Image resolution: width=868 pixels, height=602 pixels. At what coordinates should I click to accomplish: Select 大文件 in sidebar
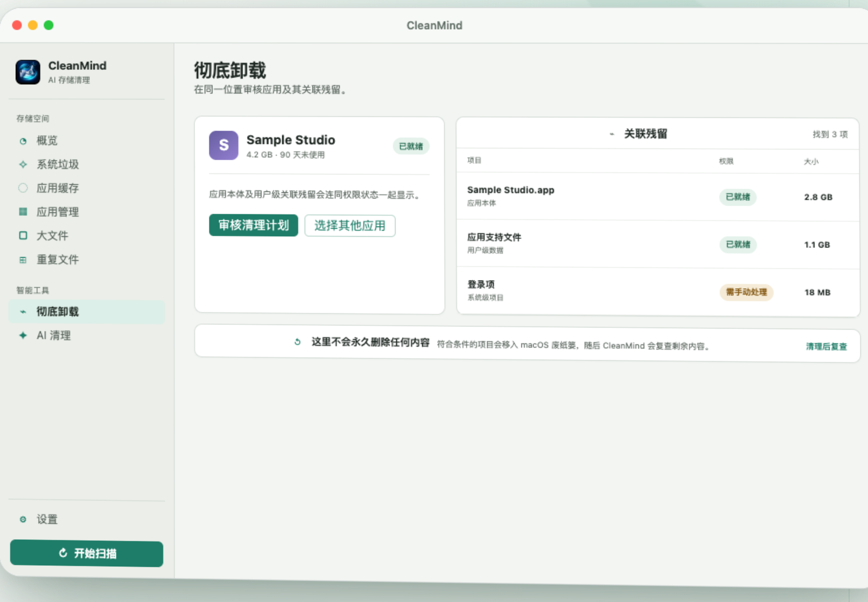pos(86,235)
